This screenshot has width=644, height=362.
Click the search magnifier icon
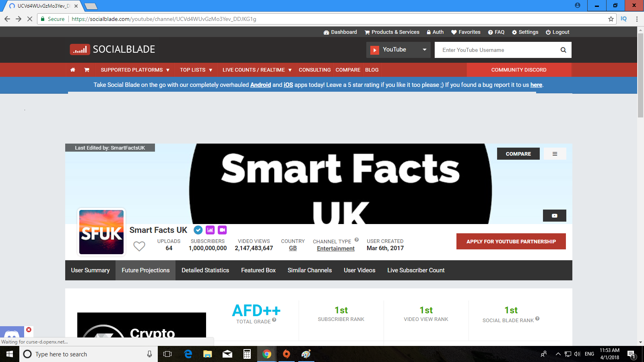click(563, 50)
